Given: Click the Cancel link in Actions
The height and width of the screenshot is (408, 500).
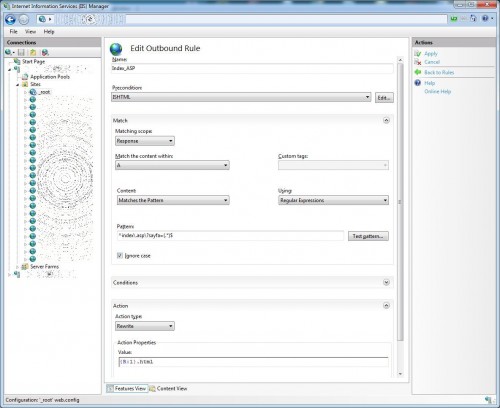Looking at the screenshot, I should point(432,62).
